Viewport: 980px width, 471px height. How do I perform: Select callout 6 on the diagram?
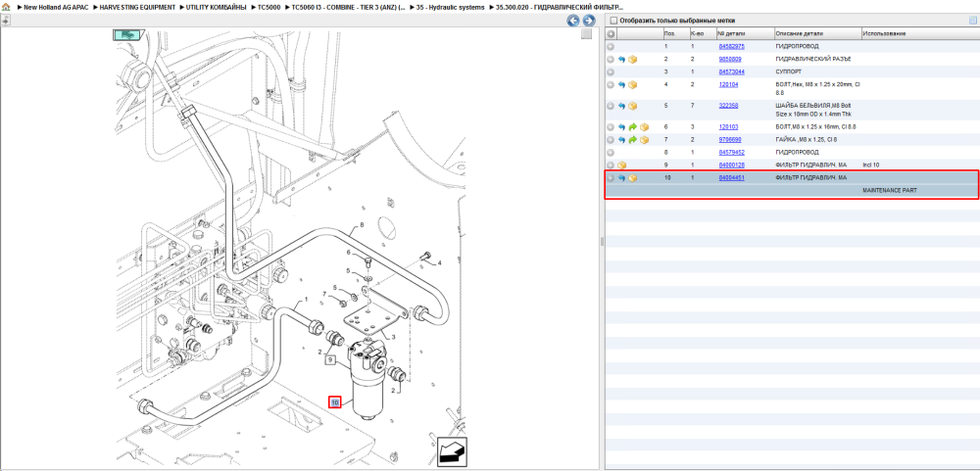350,253
